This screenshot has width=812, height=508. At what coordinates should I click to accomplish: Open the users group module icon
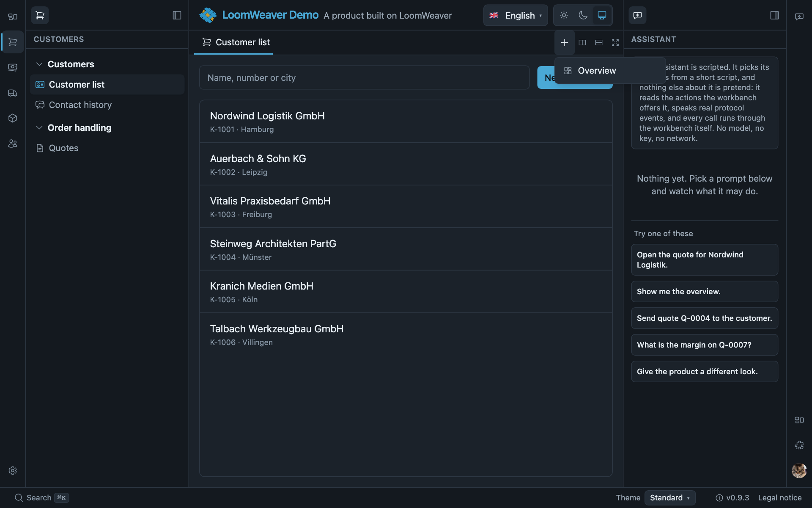tap(13, 144)
